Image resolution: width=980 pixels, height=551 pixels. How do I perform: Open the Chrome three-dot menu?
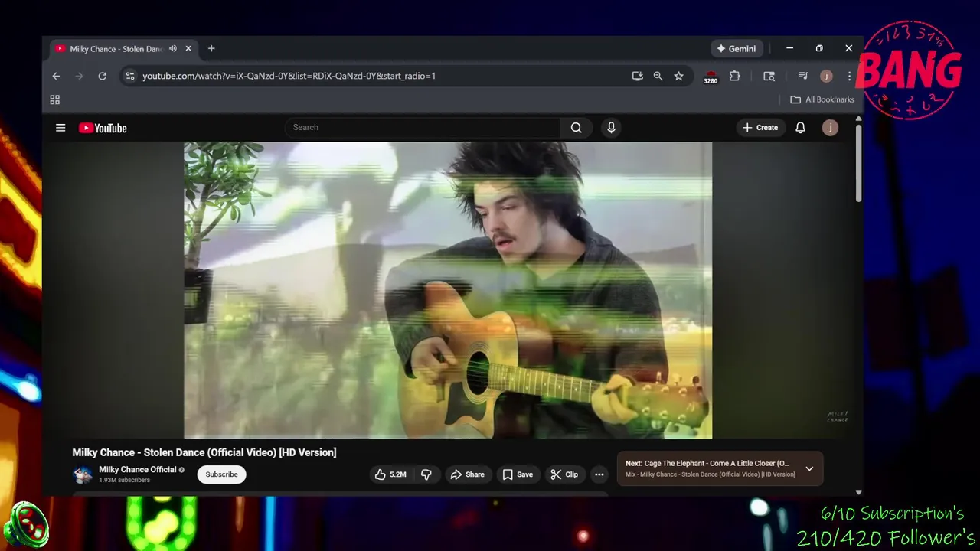click(849, 76)
